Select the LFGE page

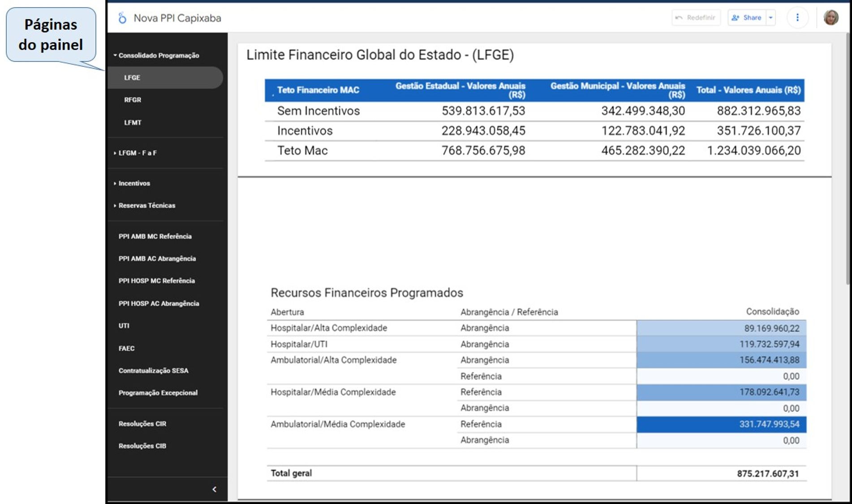coord(132,78)
